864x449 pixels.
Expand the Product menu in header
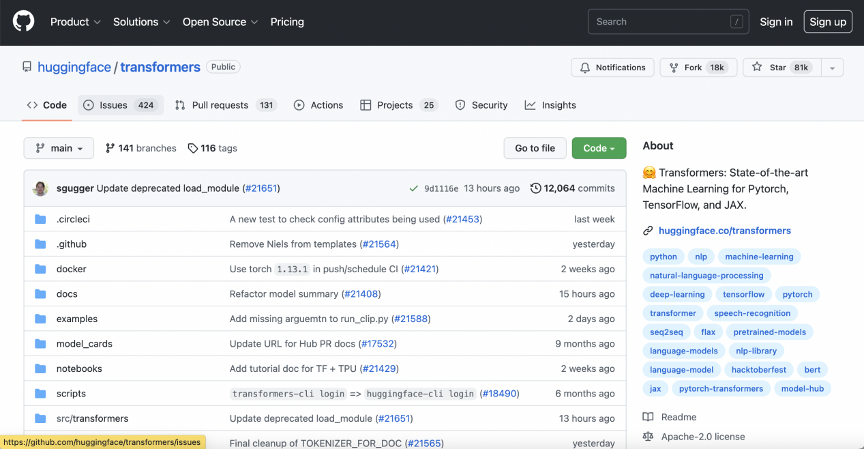75,22
